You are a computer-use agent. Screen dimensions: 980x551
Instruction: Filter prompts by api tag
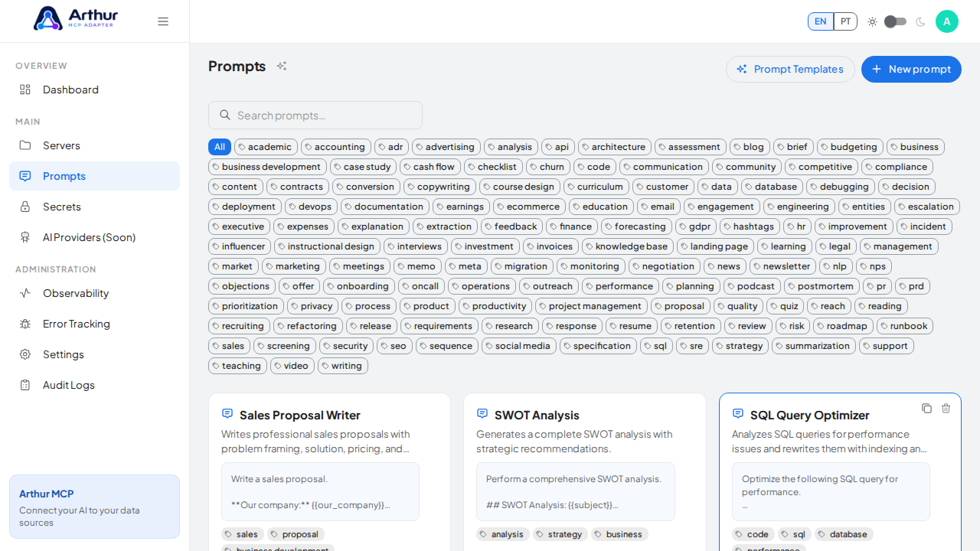pos(558,147)
